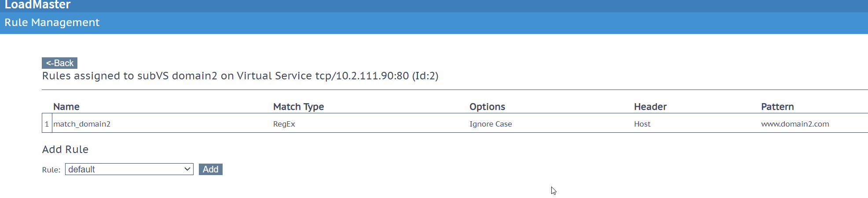Select the match_domain2 rule name
The height and width of the screenshot is (198, 868).
82,124
